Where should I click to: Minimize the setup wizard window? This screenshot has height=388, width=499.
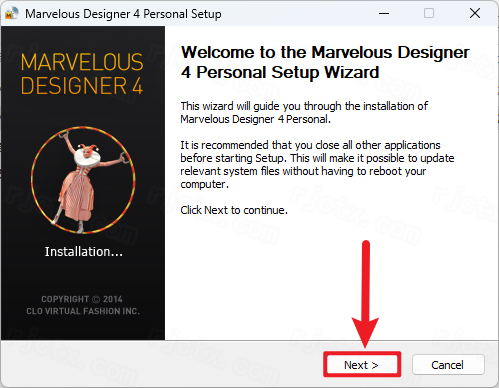point(384,13)
